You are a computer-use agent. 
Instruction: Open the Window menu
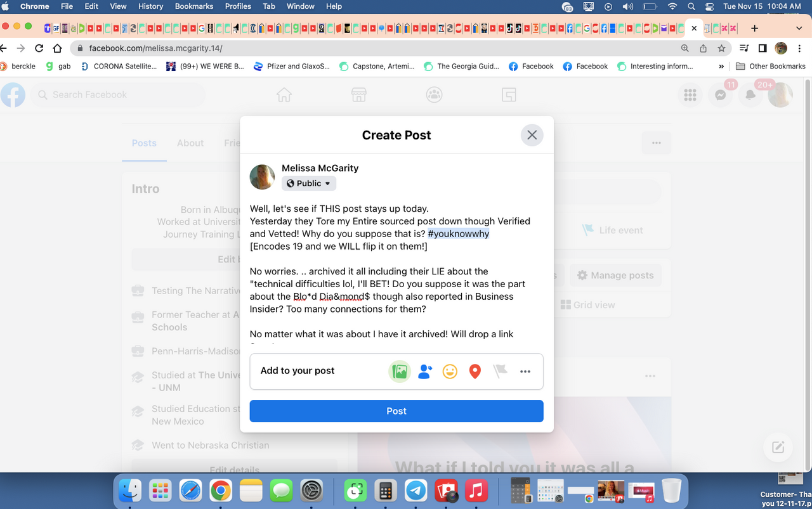pos(301,6)
